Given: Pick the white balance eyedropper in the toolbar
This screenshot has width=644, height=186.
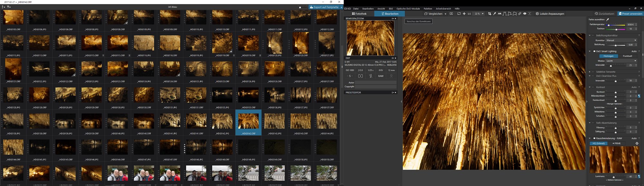Looking at the screenshot, I should click(x=495, y=14).
